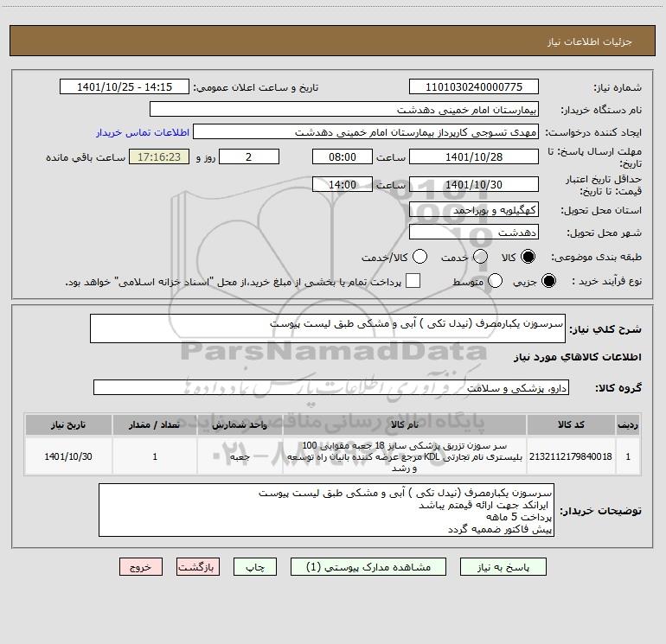Choose جزیی purchase process type
This screenshot has height=644, width=666.
(548, 281)
